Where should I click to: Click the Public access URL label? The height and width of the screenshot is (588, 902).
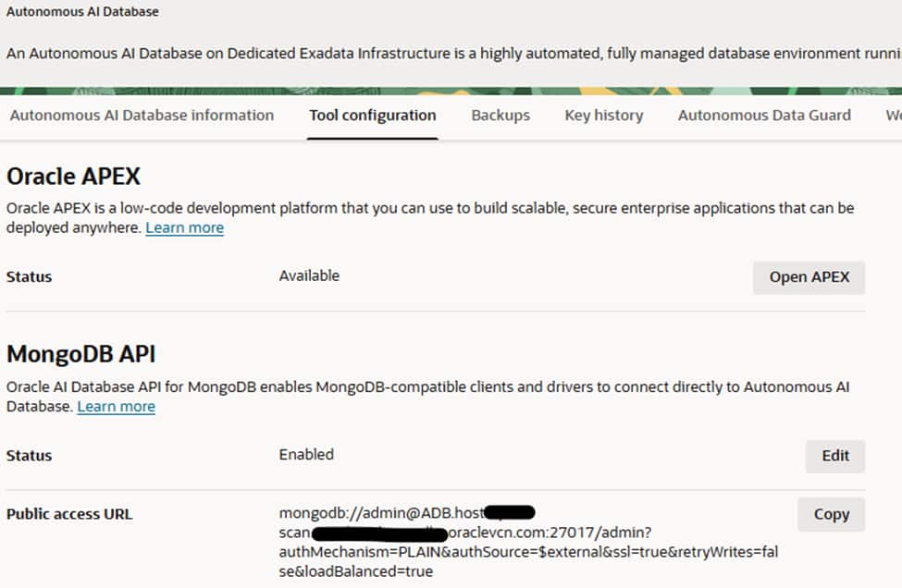[69, 514]
